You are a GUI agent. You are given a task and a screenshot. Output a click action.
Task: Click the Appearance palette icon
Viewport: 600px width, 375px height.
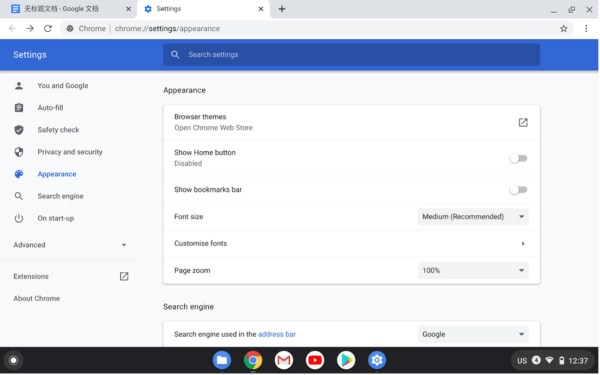[x=19, y=174]
